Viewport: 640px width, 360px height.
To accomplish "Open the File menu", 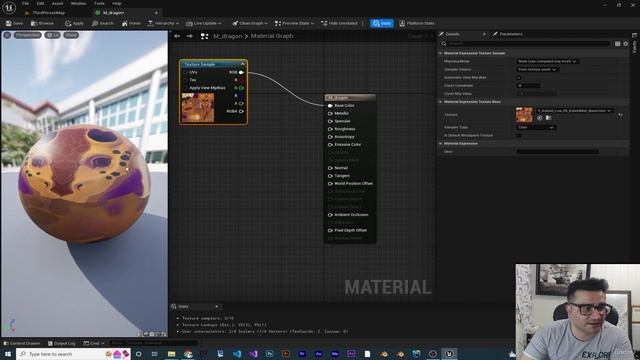I will pyautogui.click(x=25, y=3).
